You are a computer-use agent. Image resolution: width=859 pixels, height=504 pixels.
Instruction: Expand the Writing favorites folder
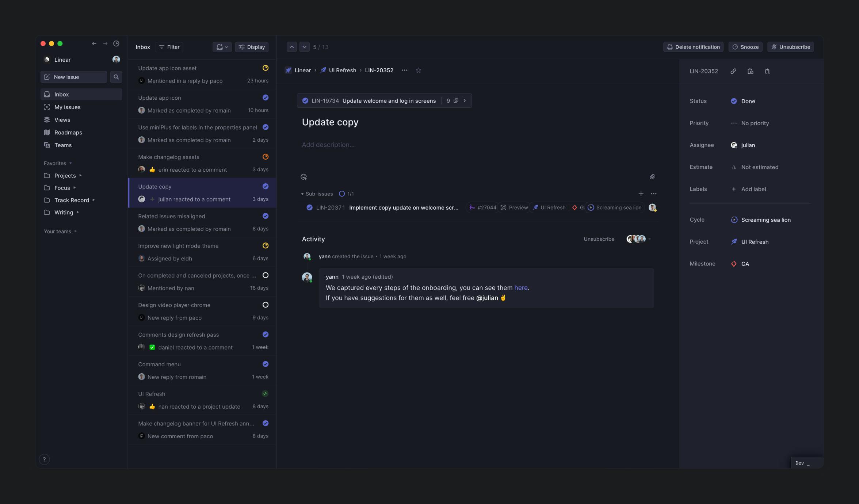click(77, 212)
